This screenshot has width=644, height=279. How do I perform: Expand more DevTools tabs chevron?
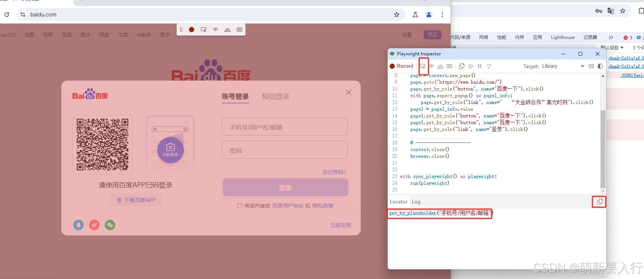click(611, 37)
